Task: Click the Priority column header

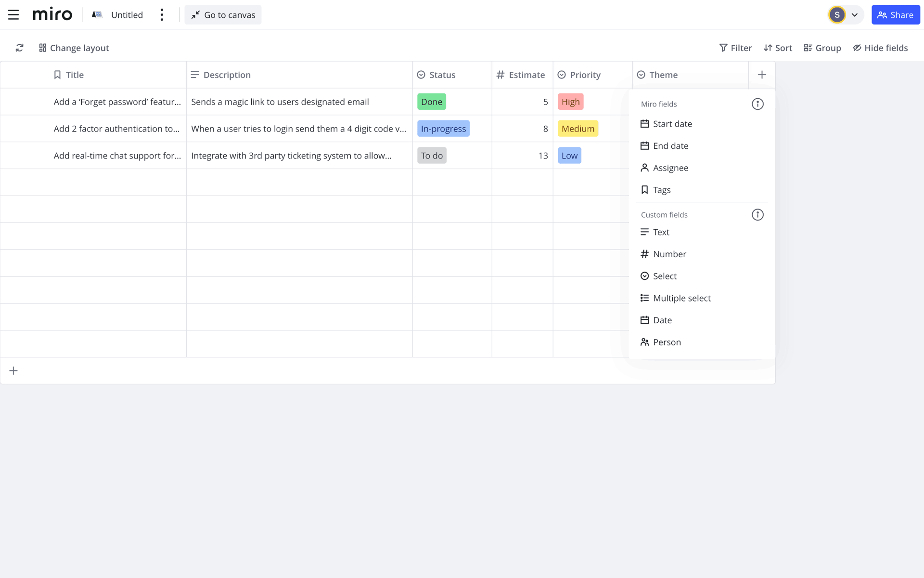Action: coord(592,75)
